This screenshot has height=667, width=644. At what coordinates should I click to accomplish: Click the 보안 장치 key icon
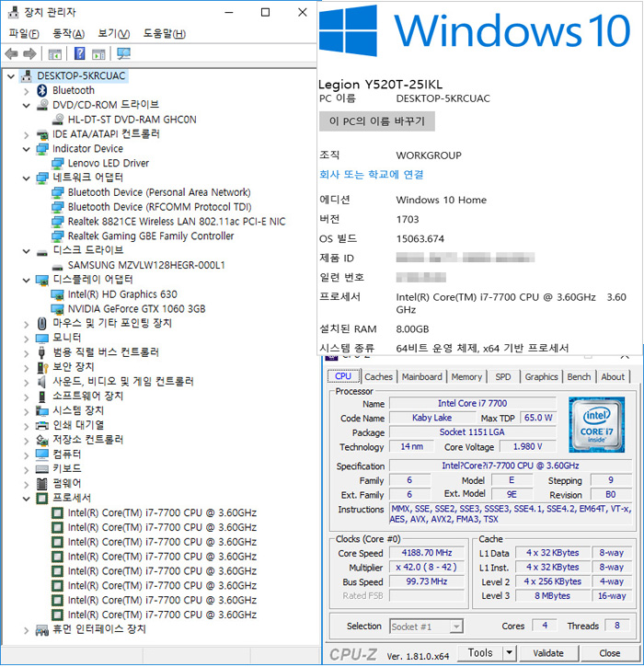coord(41,367)
